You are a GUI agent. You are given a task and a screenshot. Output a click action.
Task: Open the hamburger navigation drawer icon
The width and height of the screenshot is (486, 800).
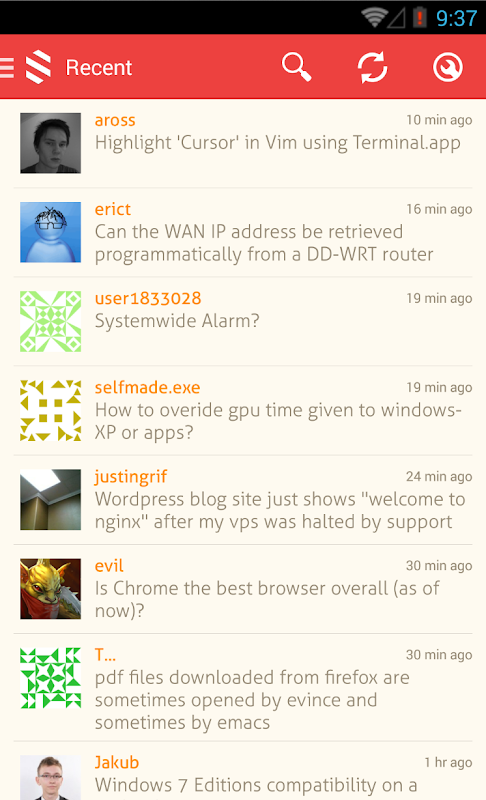pos(7,67)
